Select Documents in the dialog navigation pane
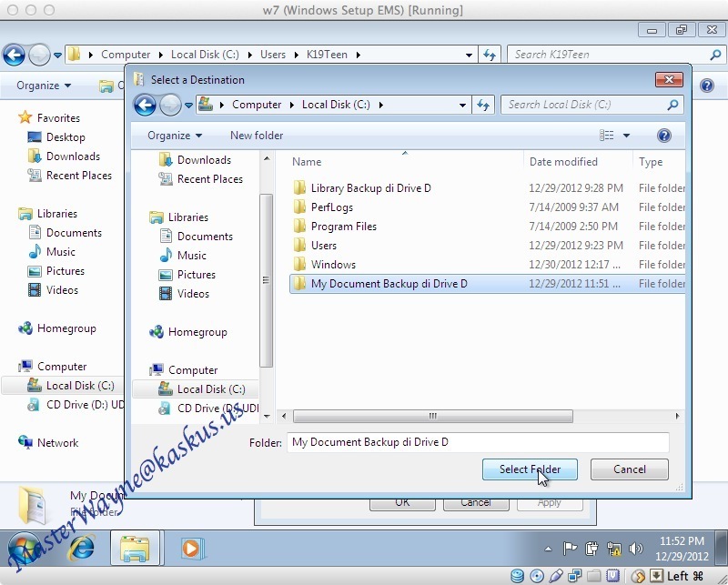 196,237
